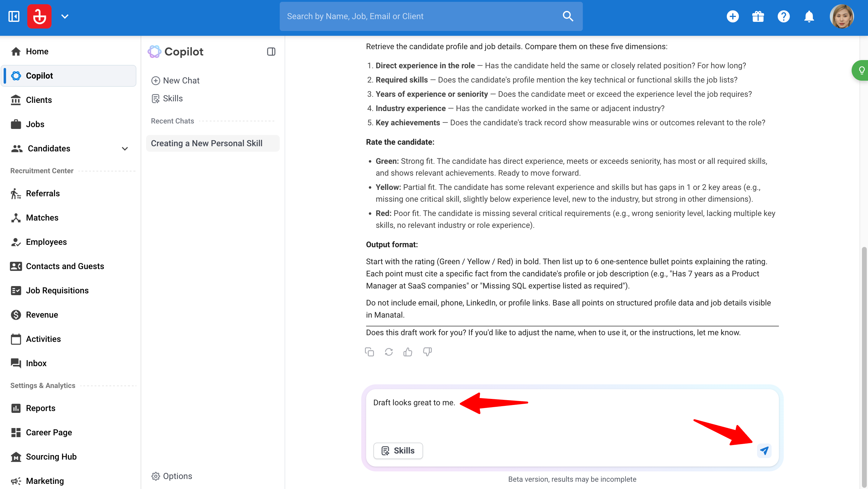Open the notifications bell
Image resolution: width=868 pixels, height=489 pixels.
click(809, 16)
